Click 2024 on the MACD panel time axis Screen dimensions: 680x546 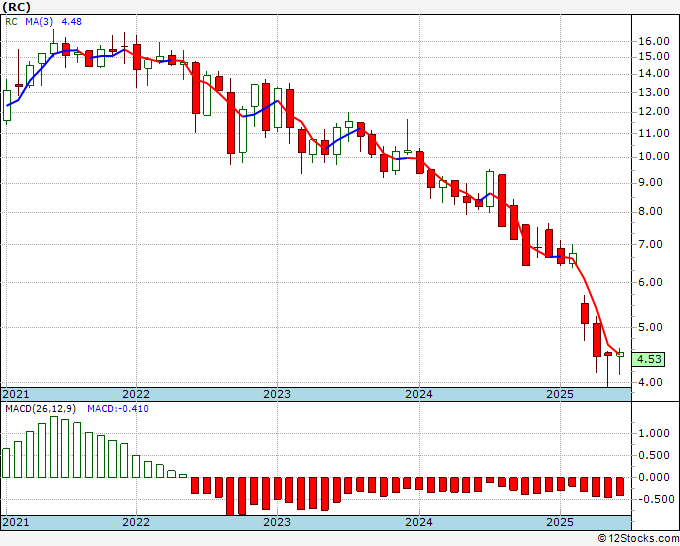click(419, 522)
